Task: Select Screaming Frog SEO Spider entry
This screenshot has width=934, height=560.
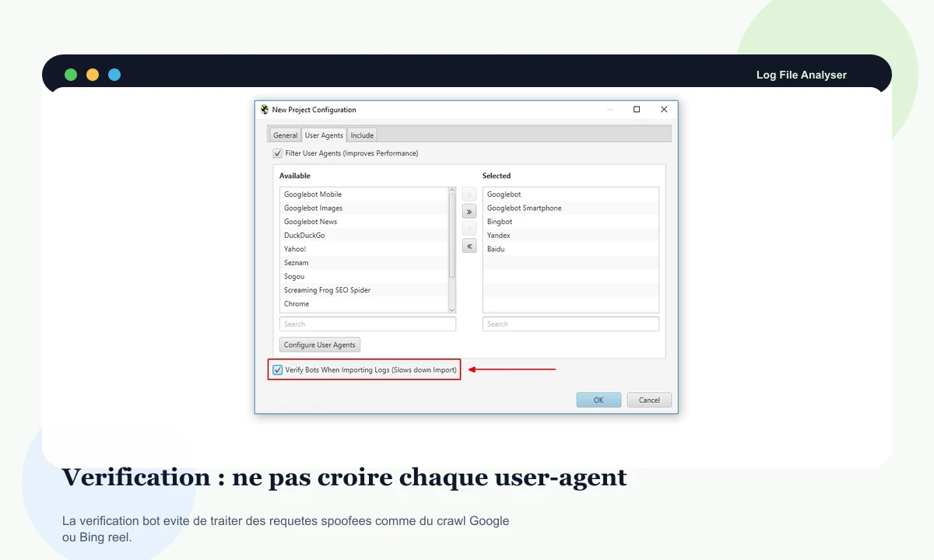Action: (x=363, y=290)
